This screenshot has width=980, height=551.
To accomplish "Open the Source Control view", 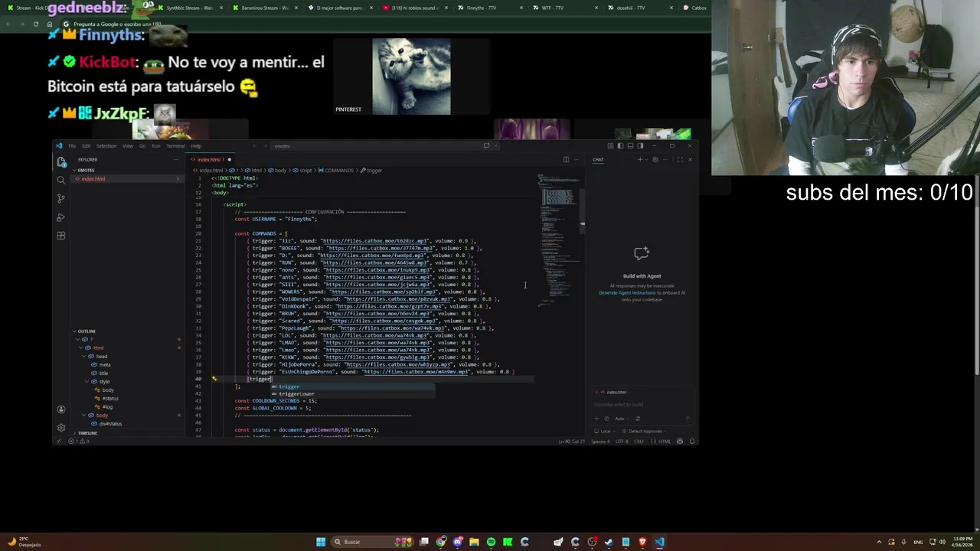I will pos(61,198).
